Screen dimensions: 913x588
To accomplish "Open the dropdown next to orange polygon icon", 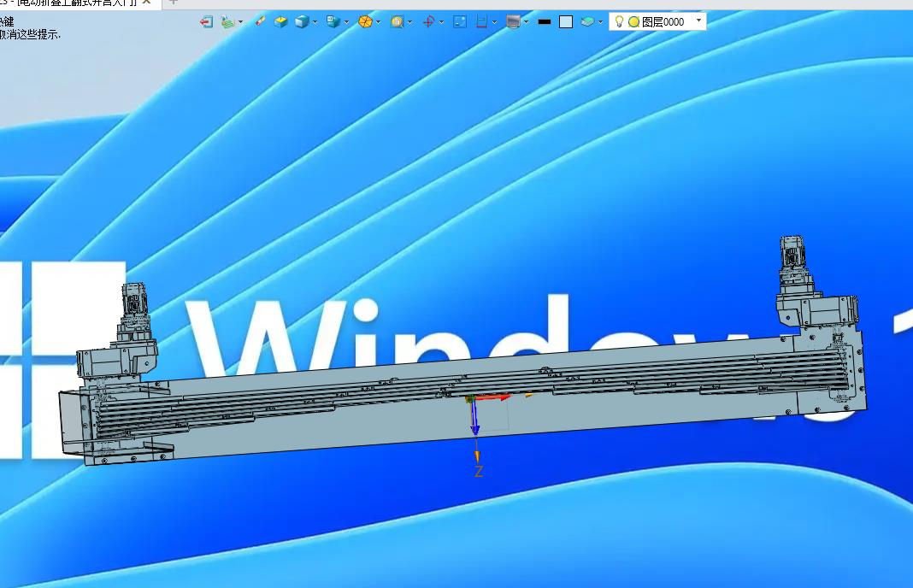I will click(379, 22).
